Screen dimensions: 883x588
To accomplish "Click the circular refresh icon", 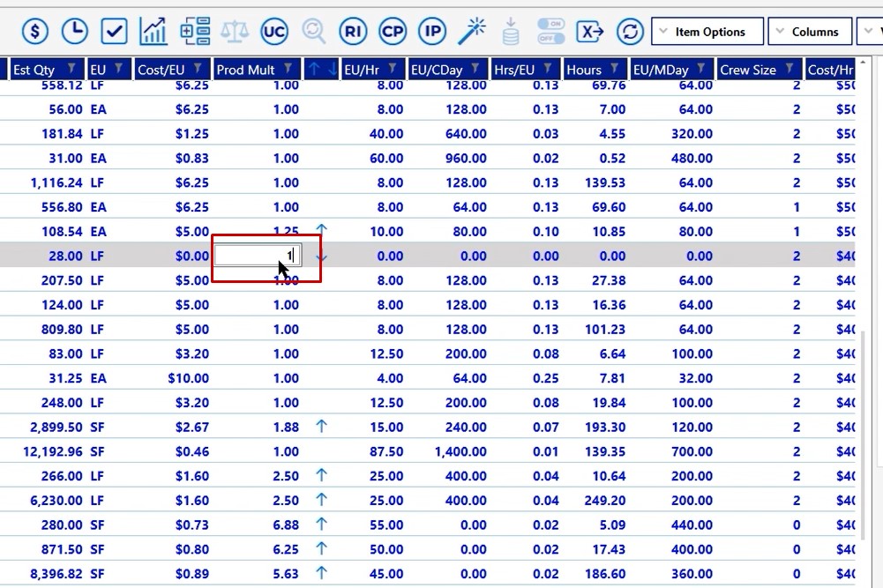I will click(631, 32).
